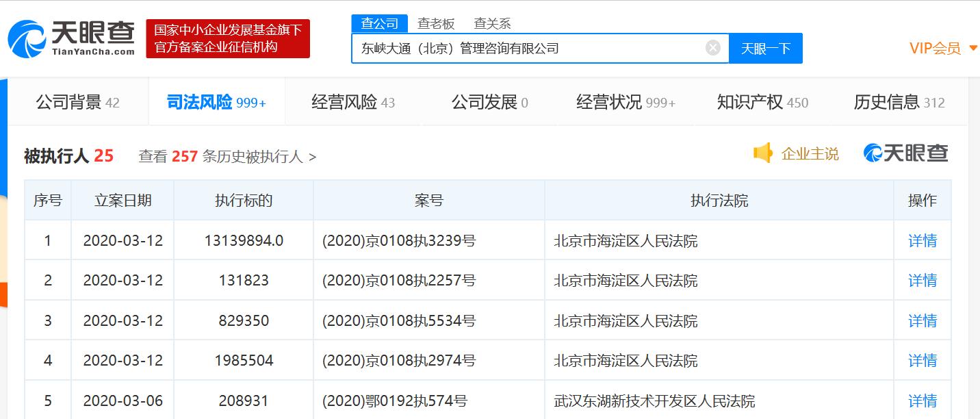Open 详情 for case 京0108执3239号

click(922, 241)
